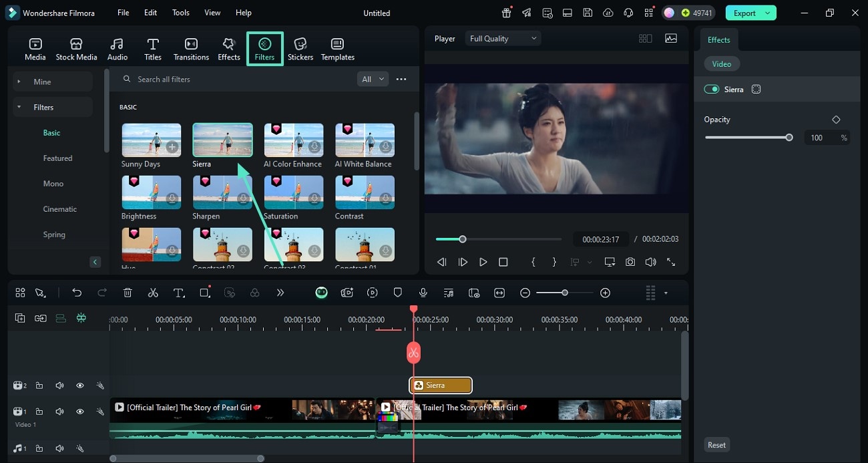Zoom out timeline with minus icon

pos(525,293)
